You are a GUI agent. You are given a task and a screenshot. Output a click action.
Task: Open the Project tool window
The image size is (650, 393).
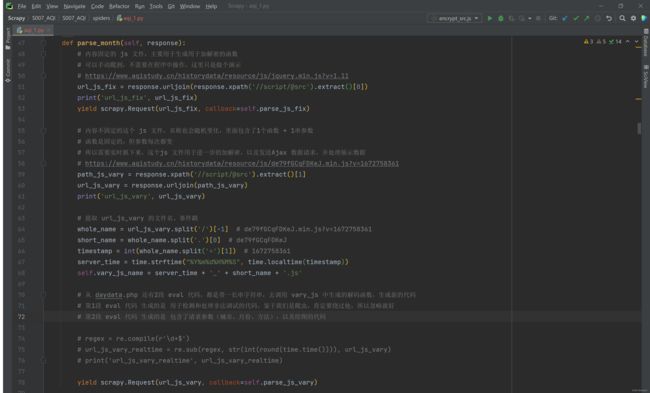point(7,39)
